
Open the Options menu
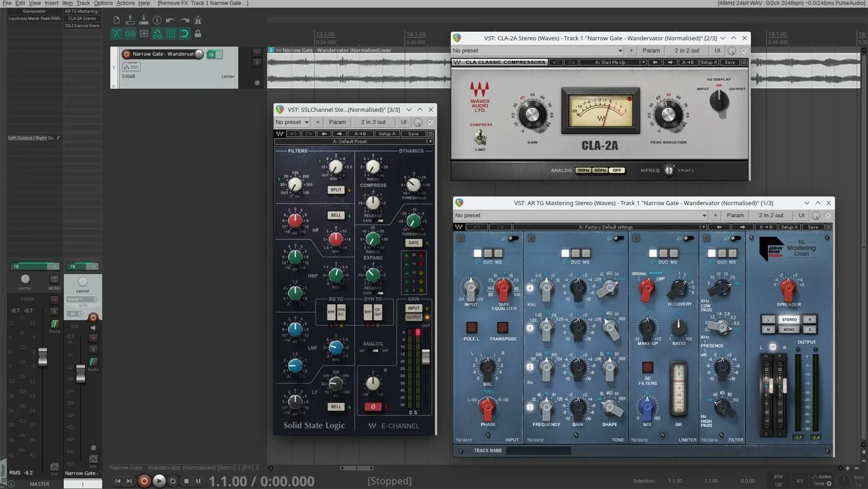point(103,3)
